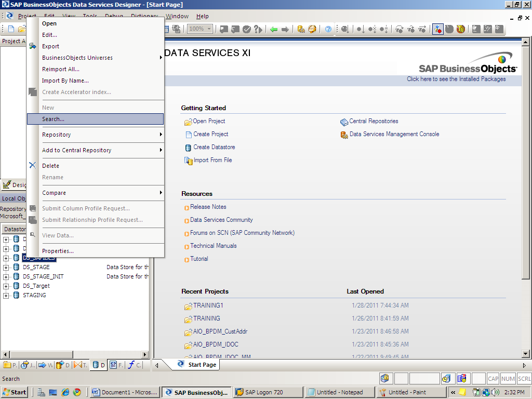Switch to the Custom Functions tab
Viewport: 532px width, 399px height.
pos(134,365)
